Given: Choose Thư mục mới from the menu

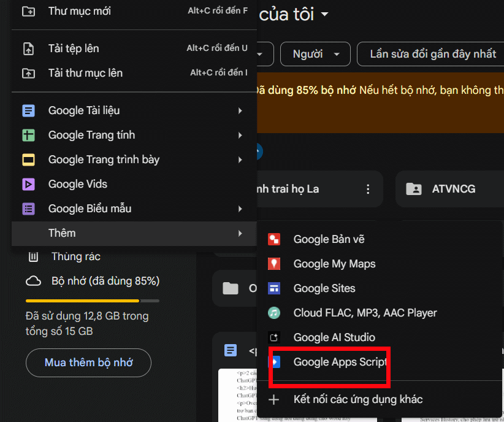Looking at the screenshot, I should [134, 11].
